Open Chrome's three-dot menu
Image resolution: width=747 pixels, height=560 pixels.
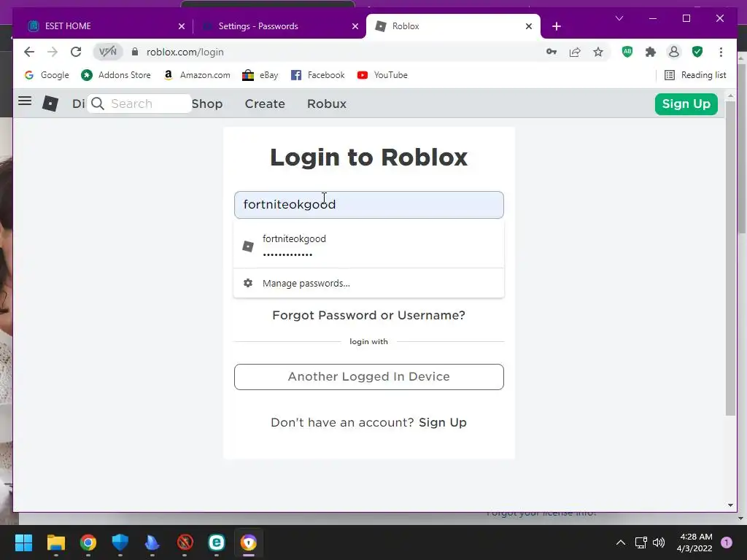(x=721, y=52)
